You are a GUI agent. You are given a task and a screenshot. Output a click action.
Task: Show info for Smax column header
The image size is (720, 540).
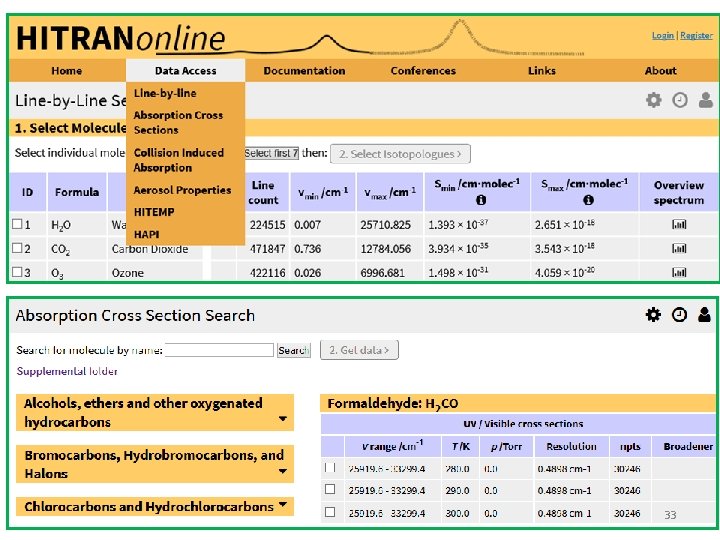pyautogui.click(x=588, y=200)
